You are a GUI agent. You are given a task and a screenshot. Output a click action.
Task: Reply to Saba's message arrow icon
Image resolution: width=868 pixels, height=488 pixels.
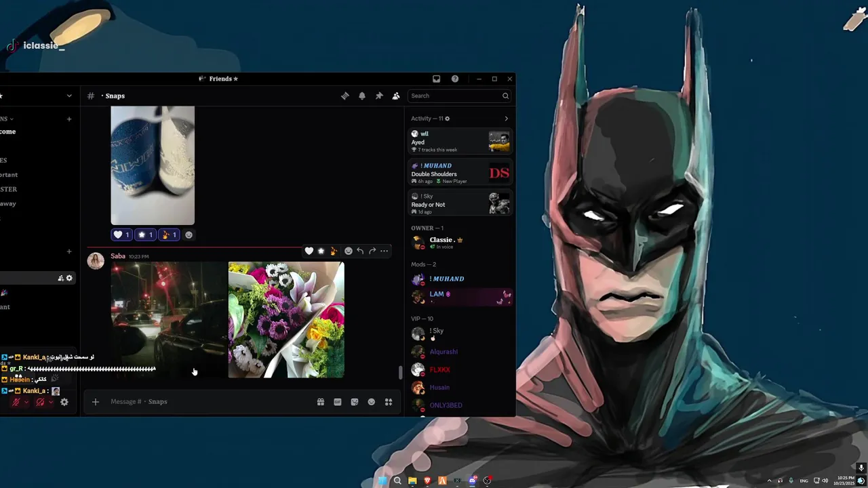(x=360, y=251)
